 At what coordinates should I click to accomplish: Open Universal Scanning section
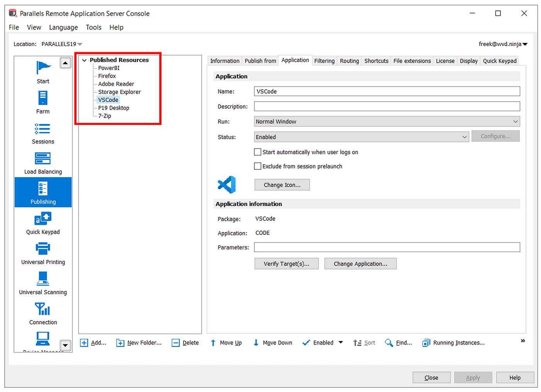click(x=43, y=283)
